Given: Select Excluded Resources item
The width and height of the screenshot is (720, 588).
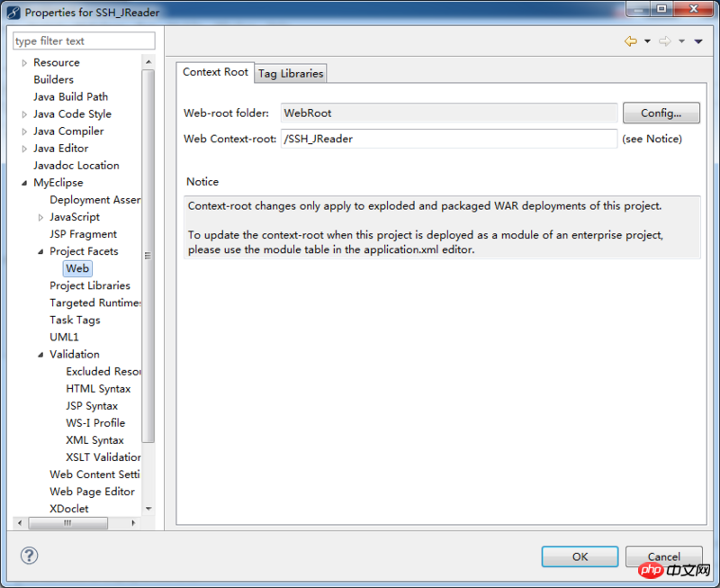Looking at the screenshot, I should 103,372.
